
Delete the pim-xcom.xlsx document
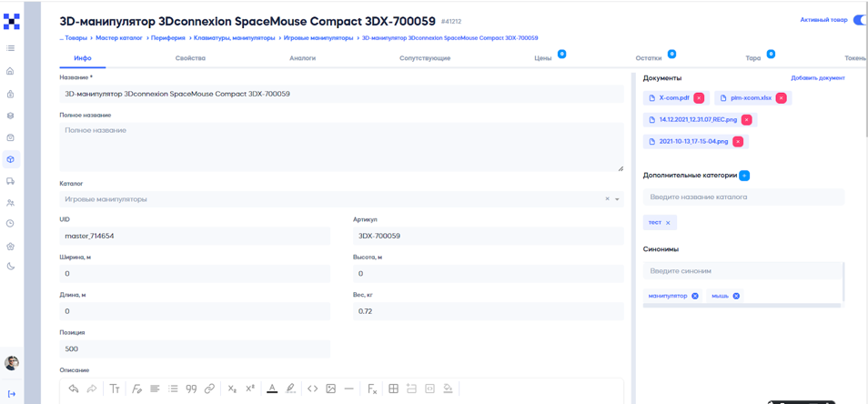781,98
